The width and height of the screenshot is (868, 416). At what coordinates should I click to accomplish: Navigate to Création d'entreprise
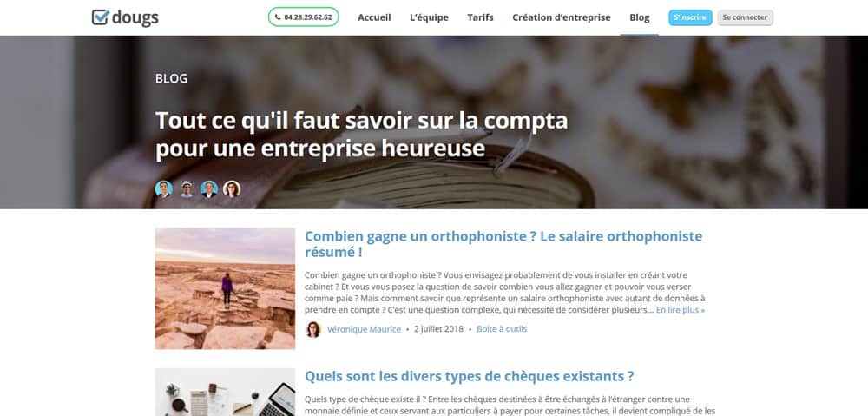562,17
